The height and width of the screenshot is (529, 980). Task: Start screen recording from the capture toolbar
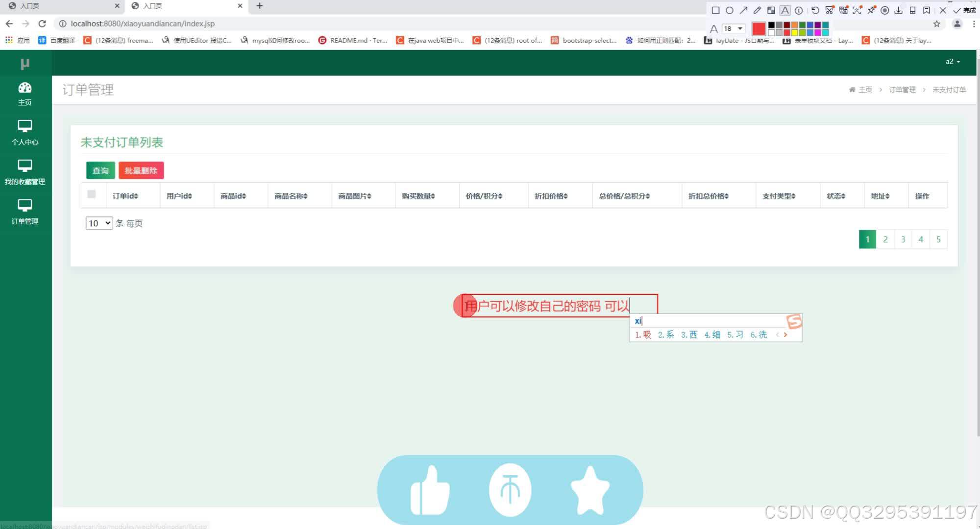point(885,10)
